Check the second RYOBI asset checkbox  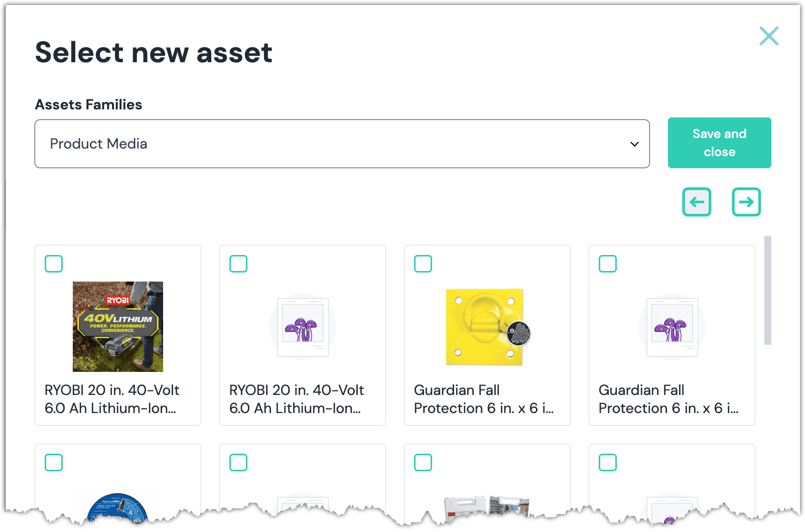[x=238, y=264]
